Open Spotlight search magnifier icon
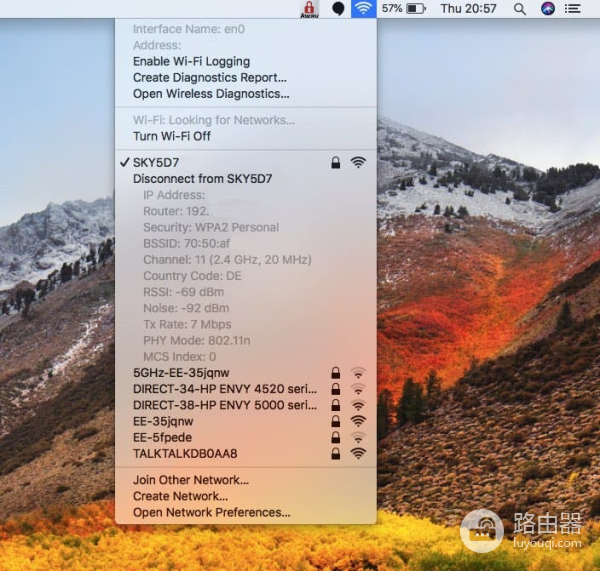 click(x=519, y=8)
